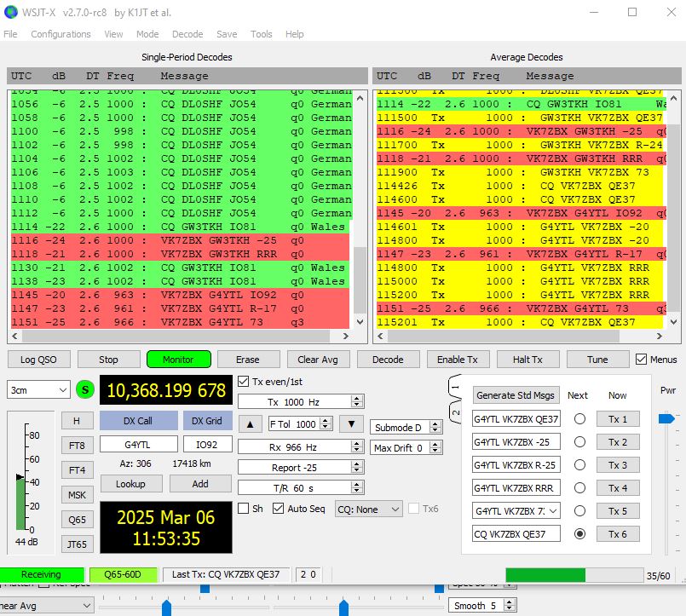Switch to Q65 mode button
Viewport: 686px width, 616px height.
[x=77, y=520]
